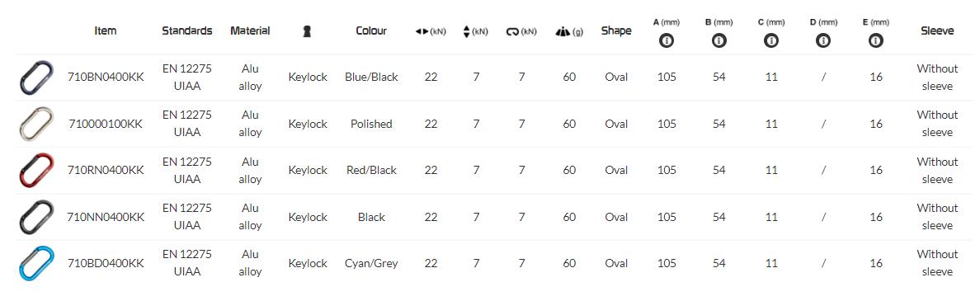
Task: Click the info icon under D (mm)
Action: (823, 41)
